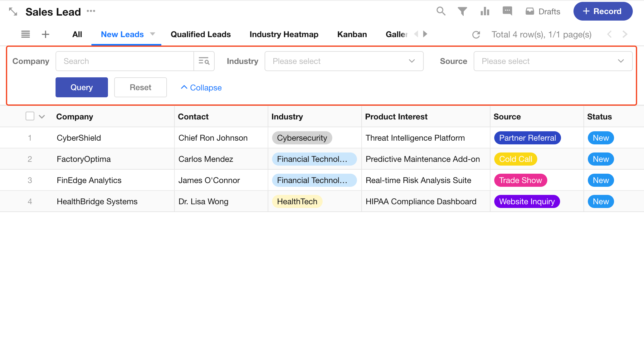Screen dimensions: 644x348
Task: Open the three-dot menu beside Sales Lead
Action: (x=91, y=11)
